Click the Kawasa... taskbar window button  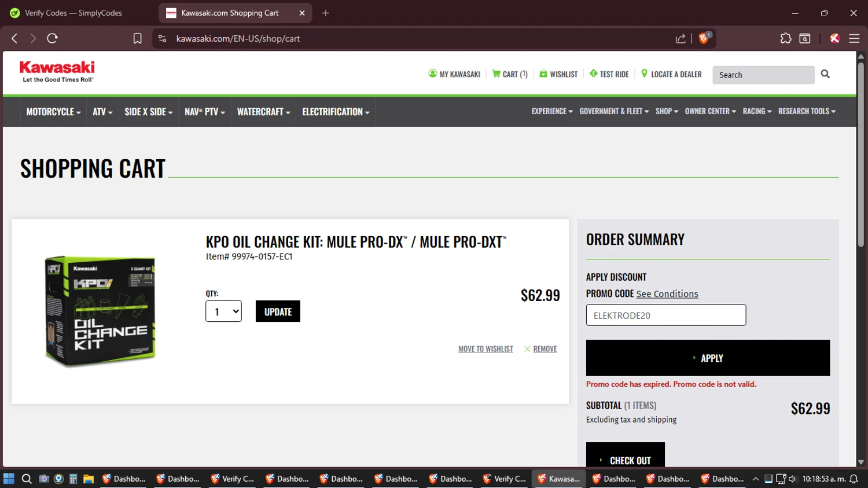click(x=559, y=479)
